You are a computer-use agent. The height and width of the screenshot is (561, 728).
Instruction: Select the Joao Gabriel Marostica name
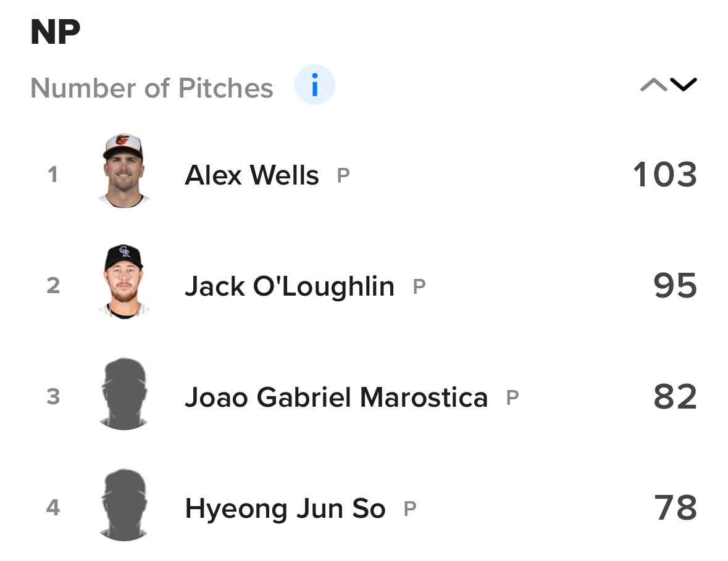coord(336,397)
